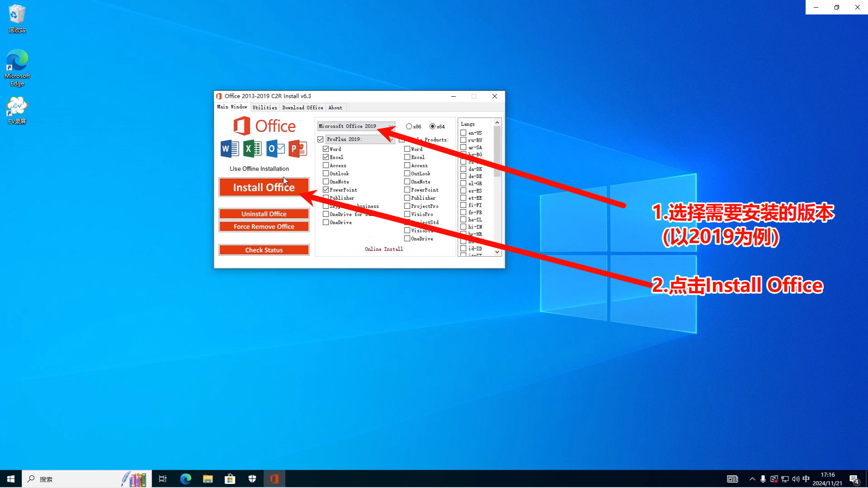Check OutLook under Single Products
Screen dimensions: 868x488
coord(407,174)
